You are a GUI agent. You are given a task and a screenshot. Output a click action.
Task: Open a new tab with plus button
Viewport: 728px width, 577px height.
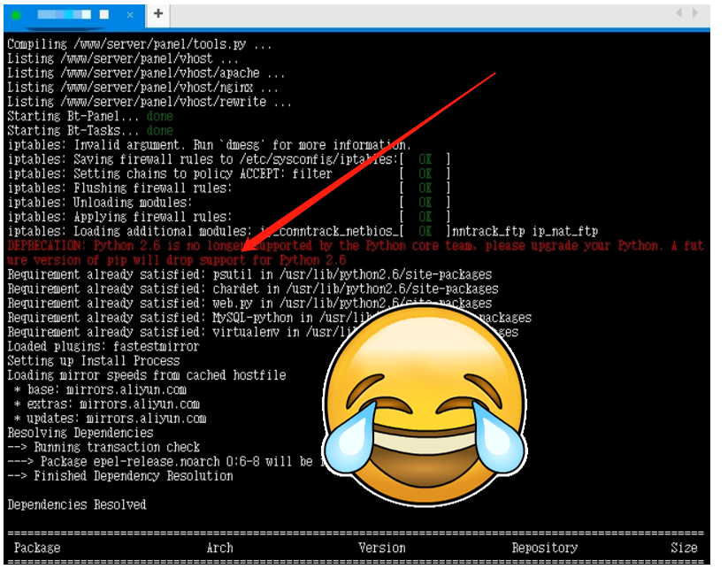(x=158, y=13)
